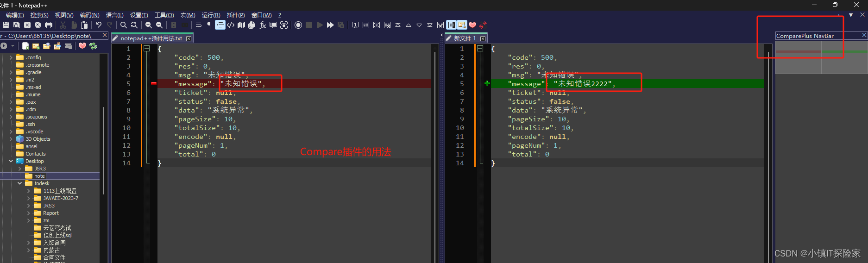Add new file in folder workspace toolbar
The image size is (868, 263).
25,46
